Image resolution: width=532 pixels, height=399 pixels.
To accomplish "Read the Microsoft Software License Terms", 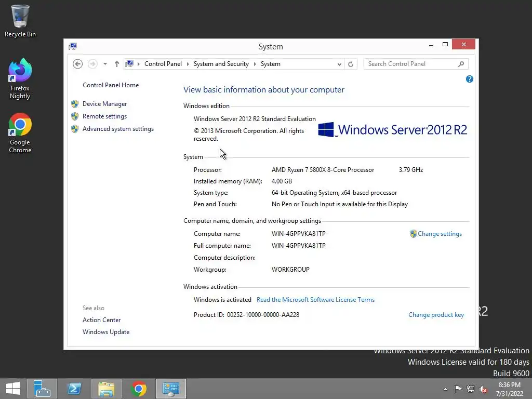I will [315, 300].
